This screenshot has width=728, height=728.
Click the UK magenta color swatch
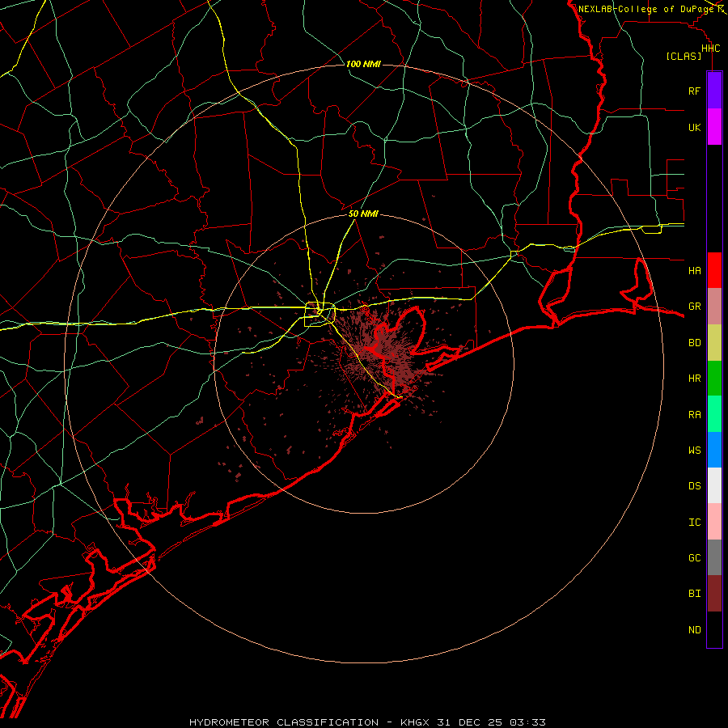coord(714,127)
